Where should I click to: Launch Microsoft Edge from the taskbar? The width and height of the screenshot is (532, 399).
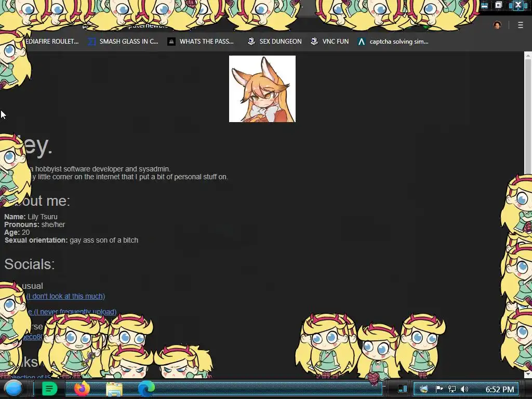point(146,389)
